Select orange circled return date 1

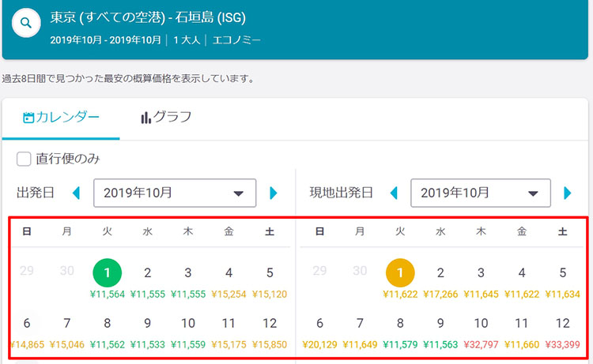[x=400, y=272]
